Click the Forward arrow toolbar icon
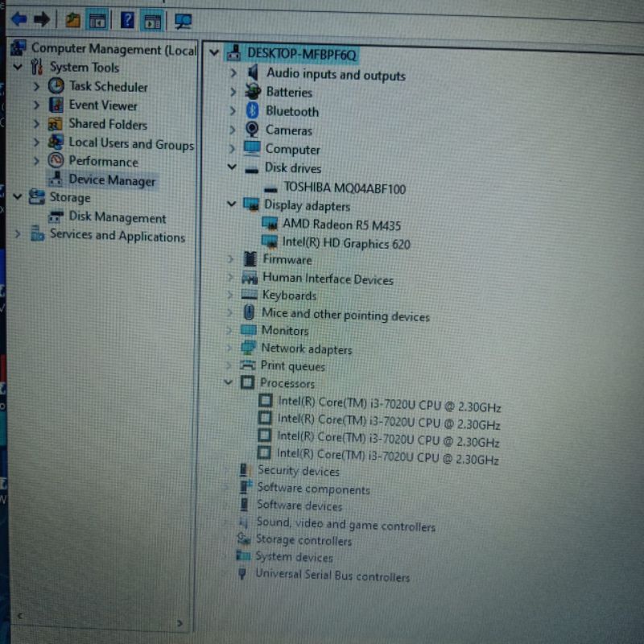This screenshot has height=644, width=644. tap(42, 19)
